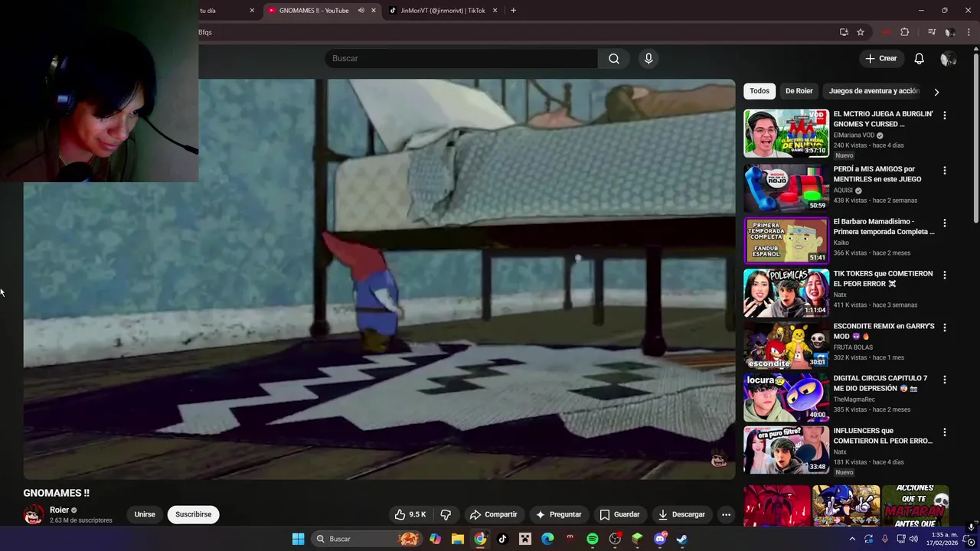Click the install app icon in address bar
Viewport: 980px width, 551px height.
coord(844,32)
